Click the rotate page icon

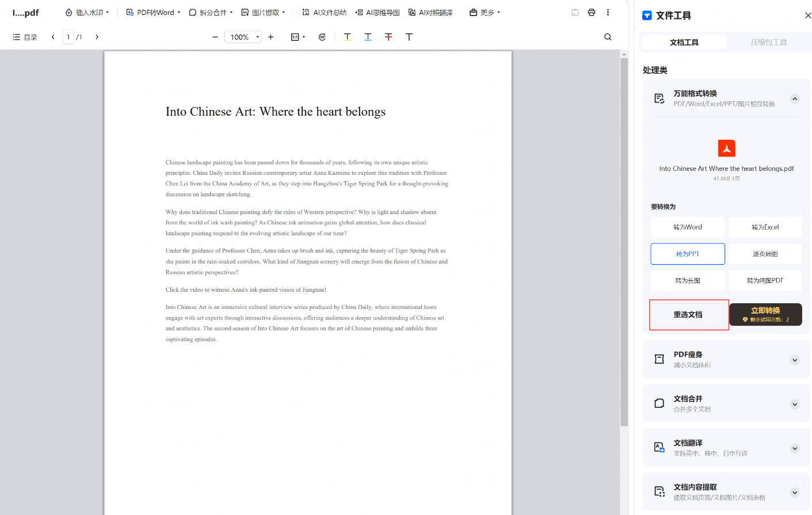[322, 37]
